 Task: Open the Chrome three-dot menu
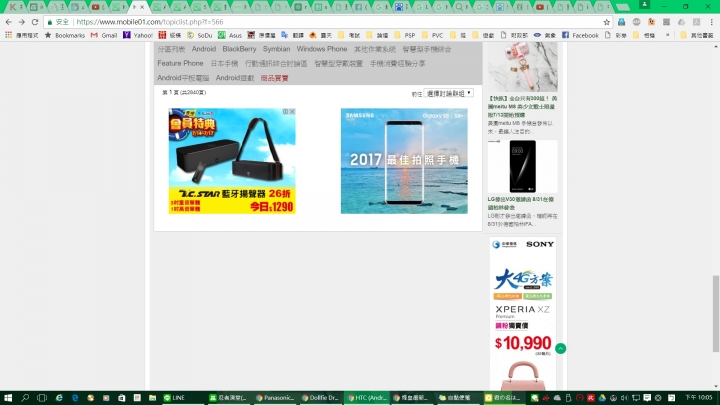point(711,22)
